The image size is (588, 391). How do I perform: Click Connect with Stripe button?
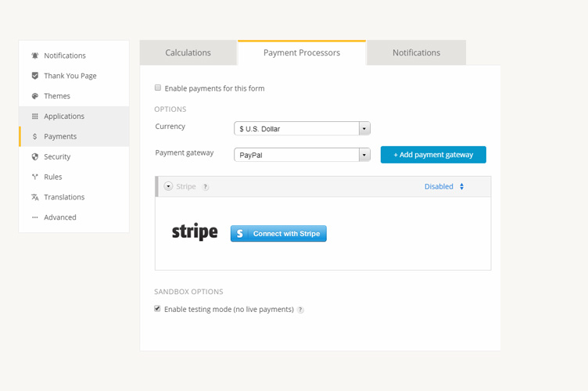coord(278,234)
